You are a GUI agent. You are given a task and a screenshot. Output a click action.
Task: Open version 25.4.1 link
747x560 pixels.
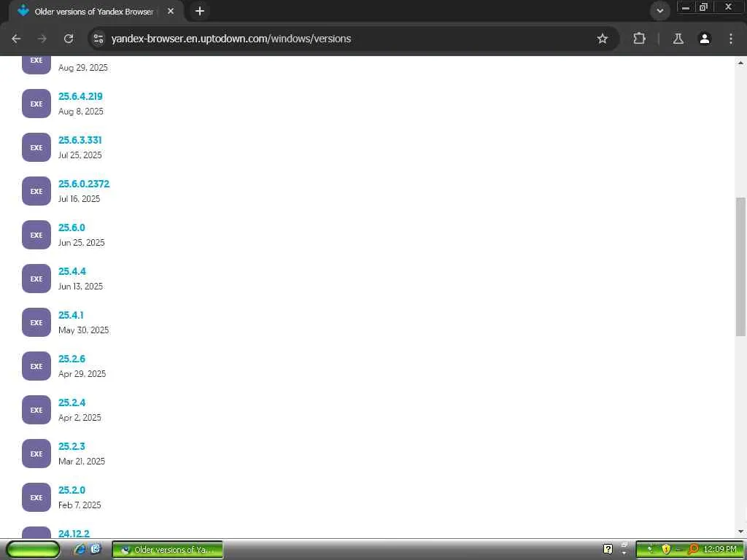coord(71,315)
